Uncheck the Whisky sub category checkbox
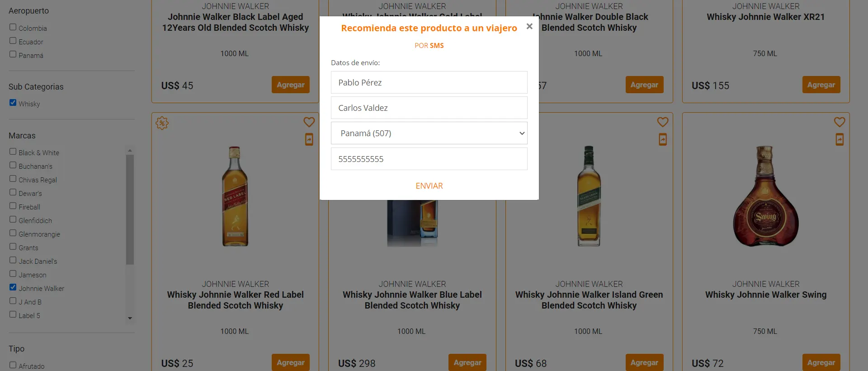 [x=13, y=103]
